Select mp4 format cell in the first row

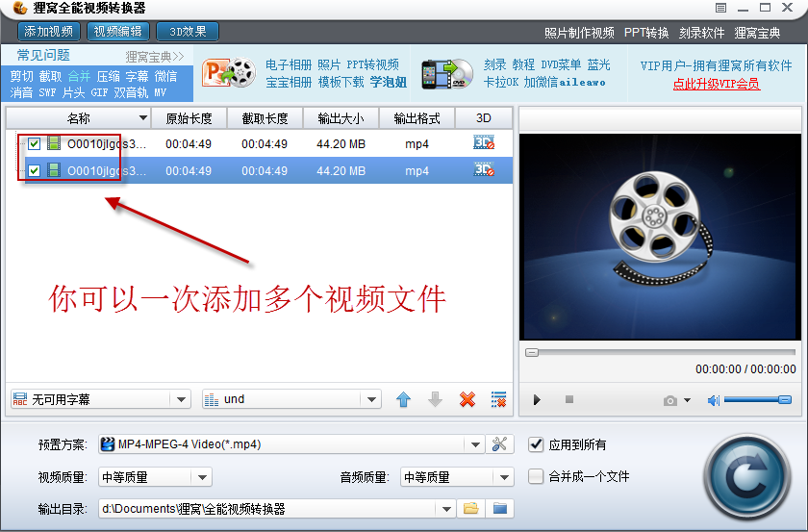pos(417,144)
